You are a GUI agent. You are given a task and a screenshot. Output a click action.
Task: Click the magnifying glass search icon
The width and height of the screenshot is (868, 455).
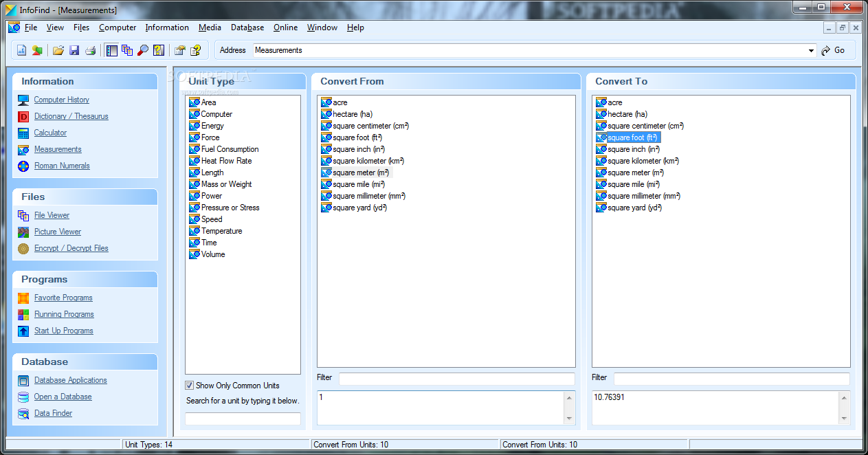click(x=143, y=50)
